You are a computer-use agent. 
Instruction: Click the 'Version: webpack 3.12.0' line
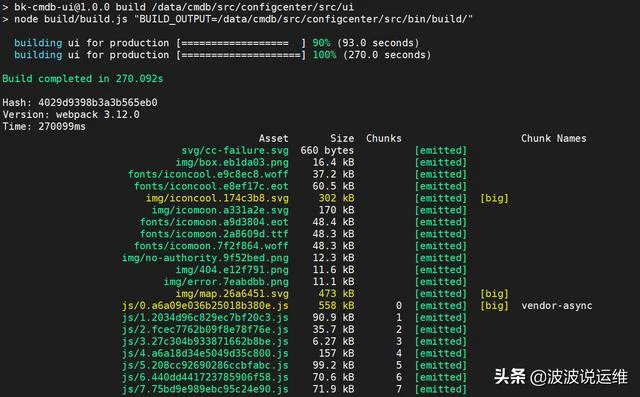pyautogui.click(x=71, y=115)
